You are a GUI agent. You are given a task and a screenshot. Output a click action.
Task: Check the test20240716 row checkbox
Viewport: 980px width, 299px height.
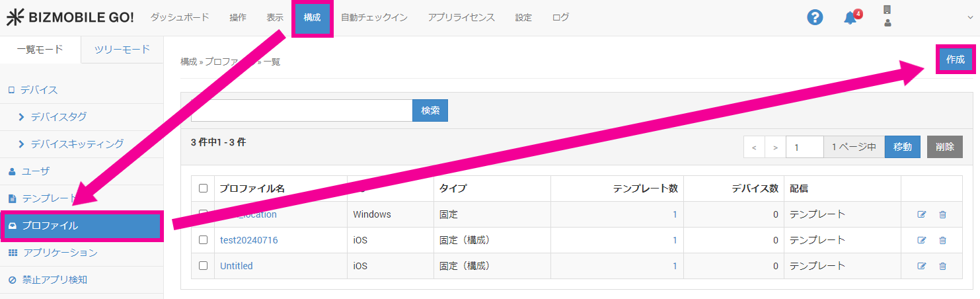pyautogui.click(x=204, y=240)
